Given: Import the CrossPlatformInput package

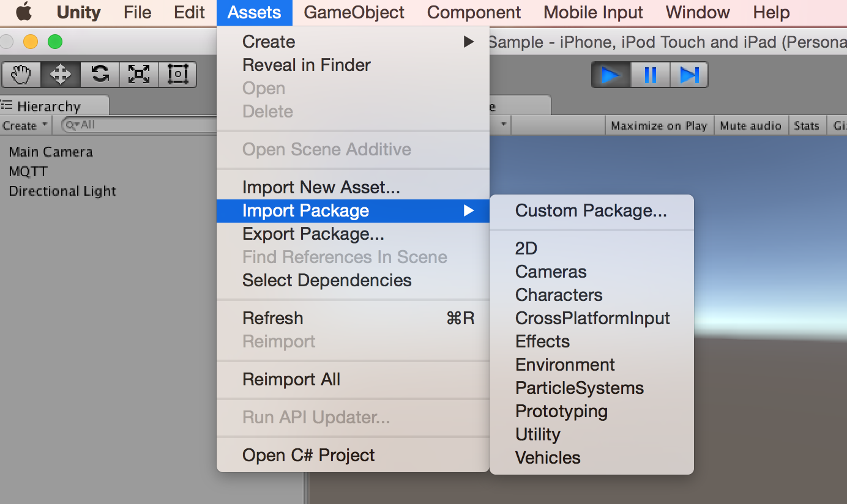Looking at the screenshot, I should point(592,318).
